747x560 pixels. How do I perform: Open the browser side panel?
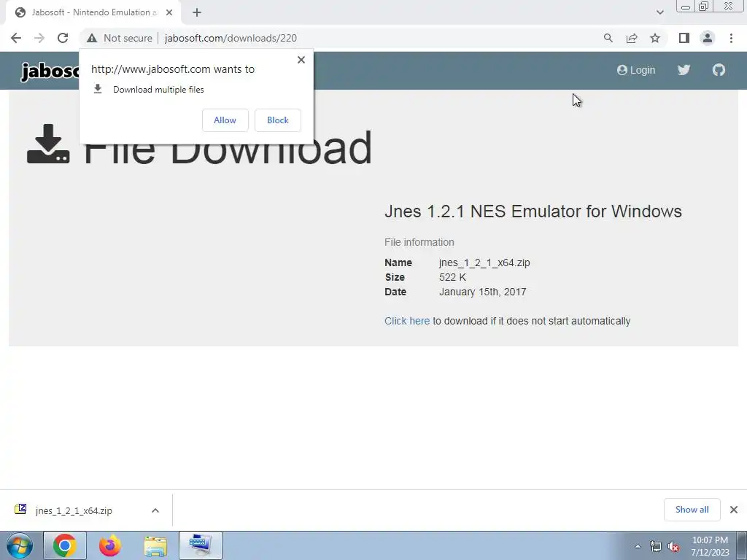684,38
